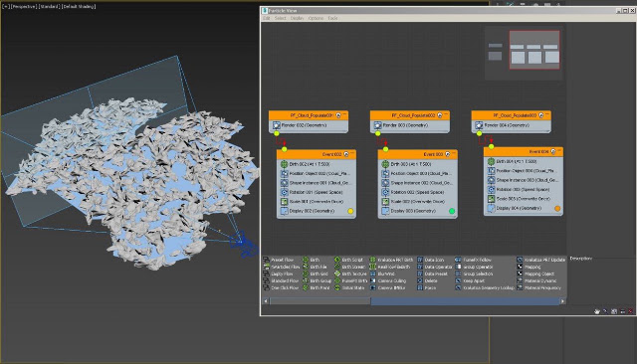The image size is (637, 364).
Task: Toggle PF_Cloud_Populate002 flow on/off bulb
Action: pyautogui.click(x=440, y=115)
